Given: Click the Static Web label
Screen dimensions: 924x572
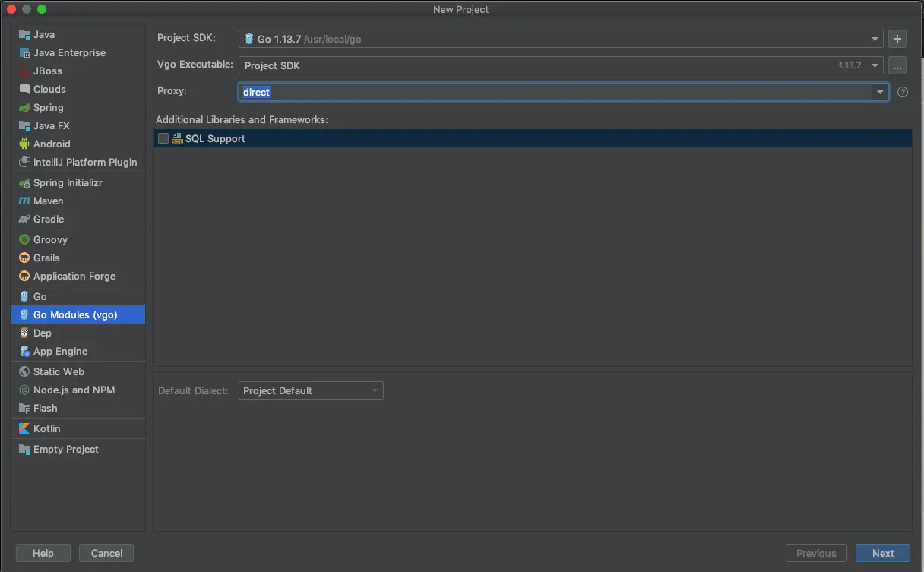Looking at the screenshot, I should pos(59,371).
